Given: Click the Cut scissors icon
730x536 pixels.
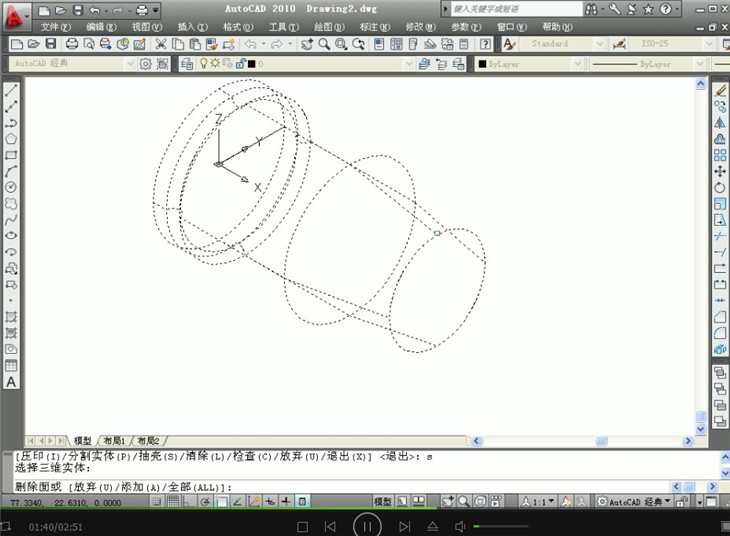Looking at the screenshot, I should point(161,44).
